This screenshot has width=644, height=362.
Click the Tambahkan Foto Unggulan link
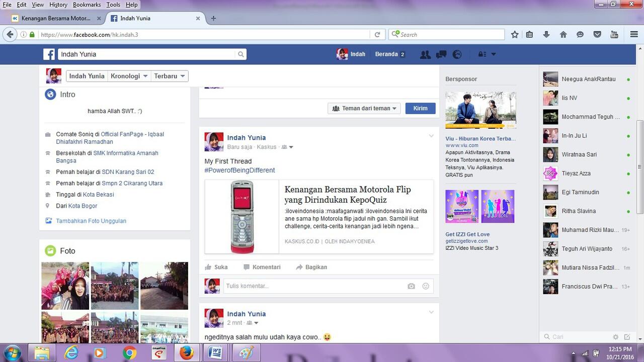click(x=91, y=221)
